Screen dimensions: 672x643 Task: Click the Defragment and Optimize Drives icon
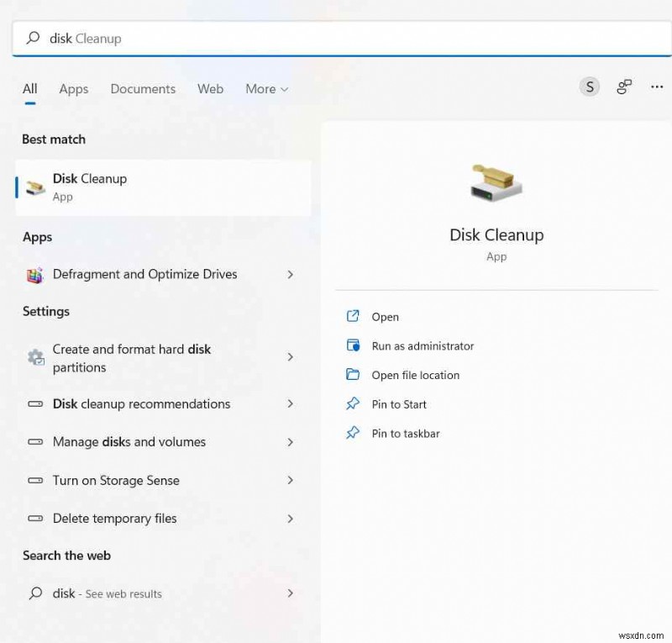(x=34, y=275)
